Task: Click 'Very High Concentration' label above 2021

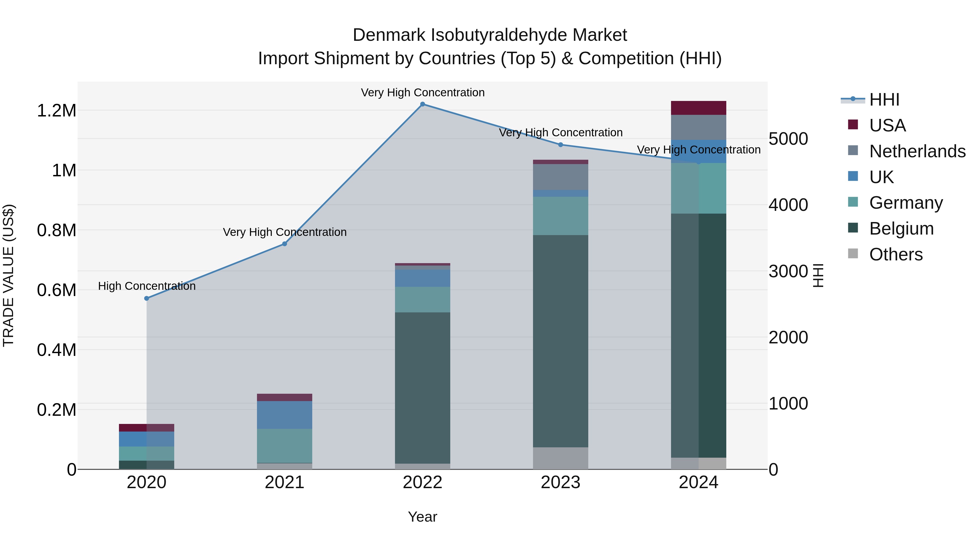Action: pos(284,232)
